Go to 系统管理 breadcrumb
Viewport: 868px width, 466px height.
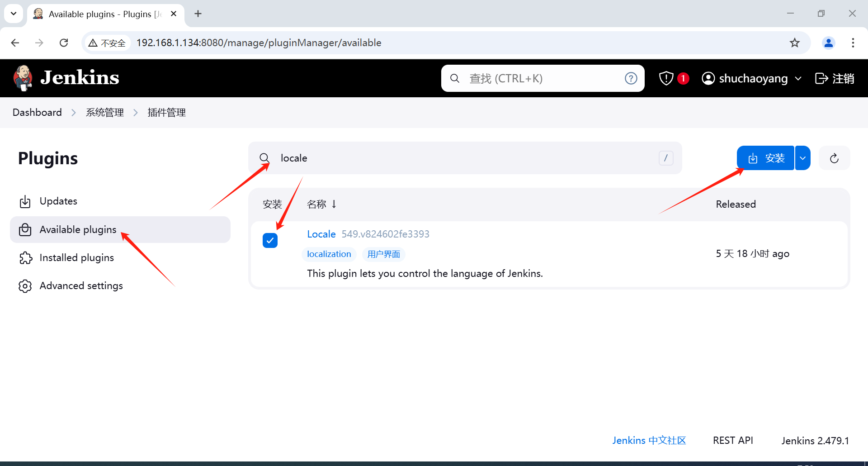(105, 113)
